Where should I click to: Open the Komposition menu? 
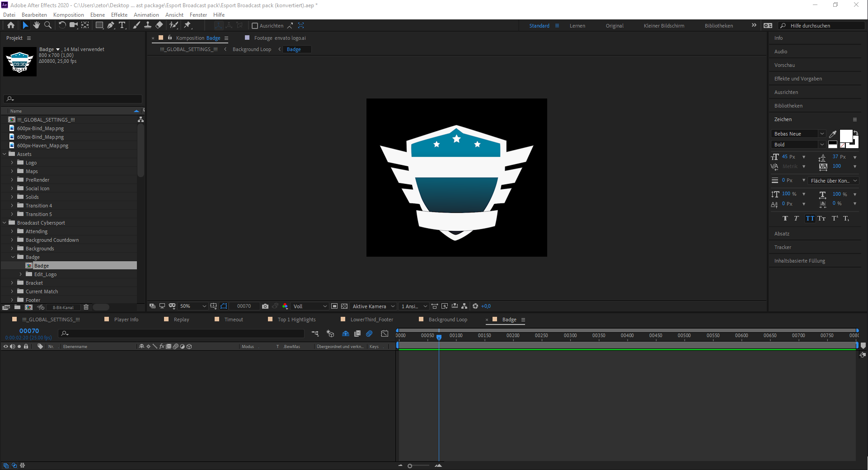pyautogui.click(x=68, y=15)
